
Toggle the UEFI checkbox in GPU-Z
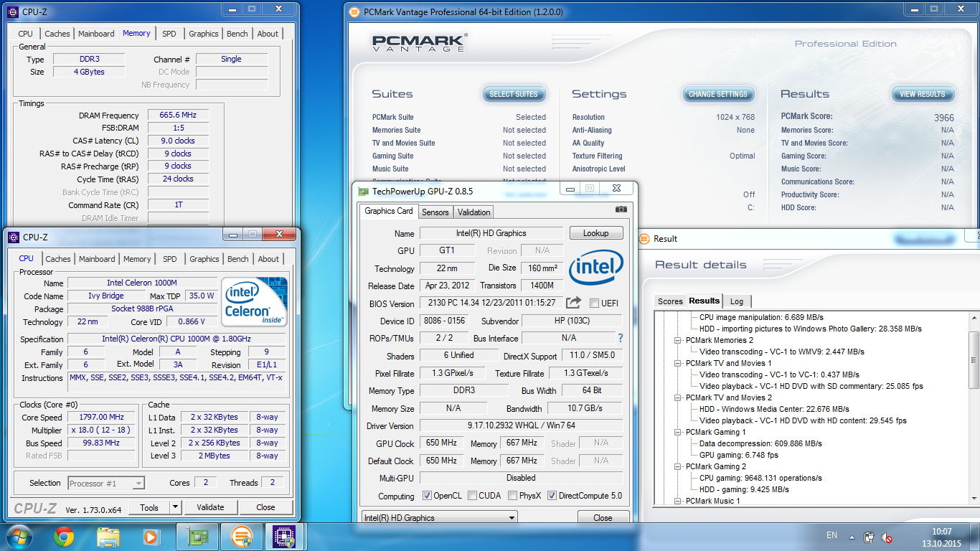(x=594, y=303)
